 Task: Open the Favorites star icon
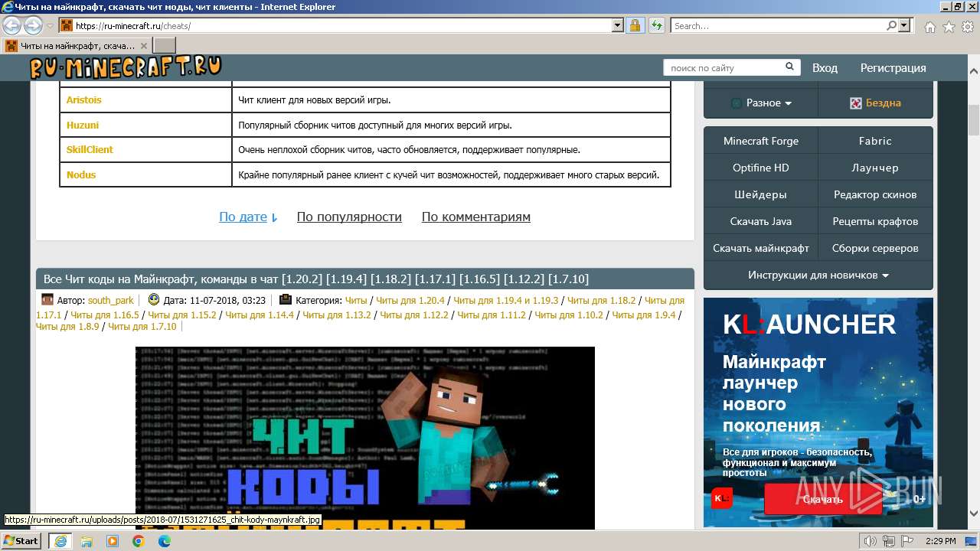coord(949,27)
